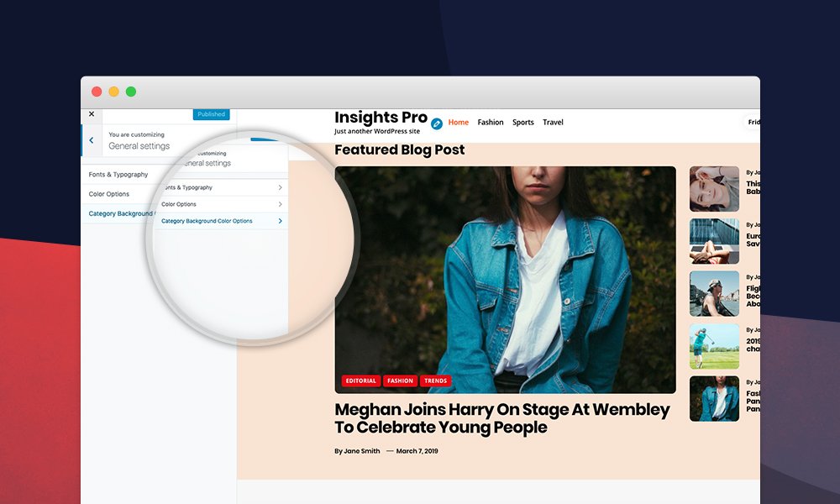This screenshot has width=840, height=504.
Task: Expand Color Options chevron in magnified panel
Action: (x=281, y=204)
